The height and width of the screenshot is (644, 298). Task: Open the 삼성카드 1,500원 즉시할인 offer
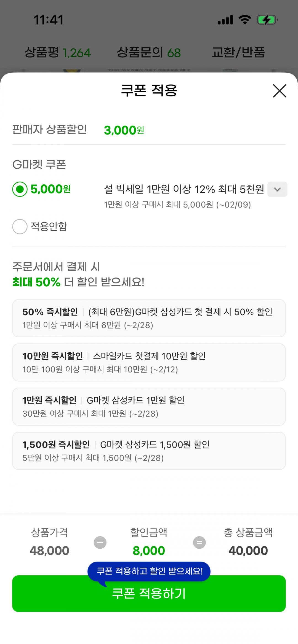(149, 451)
